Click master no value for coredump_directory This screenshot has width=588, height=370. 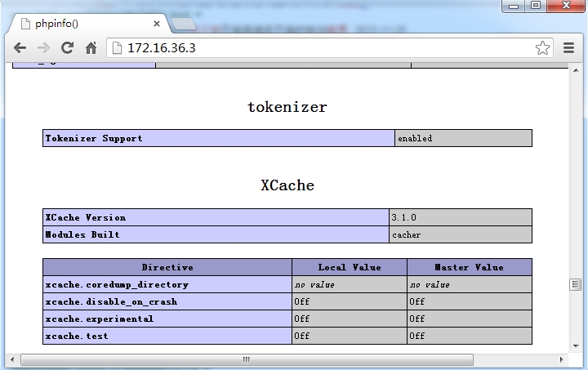[x=470, y=284]
